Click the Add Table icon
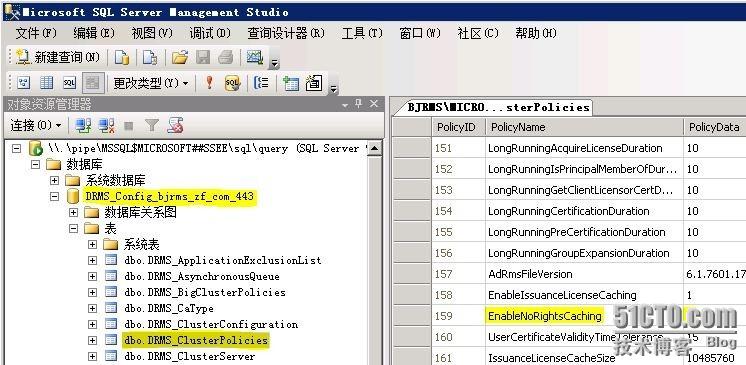The height and width of the screenshot is (365, 746). 291,83
